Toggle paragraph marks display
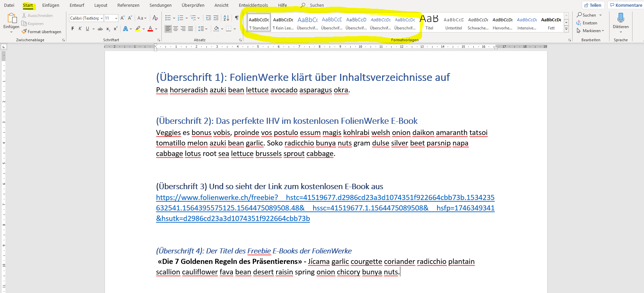This screenshot has width=644, height=293. pos(237,18)
